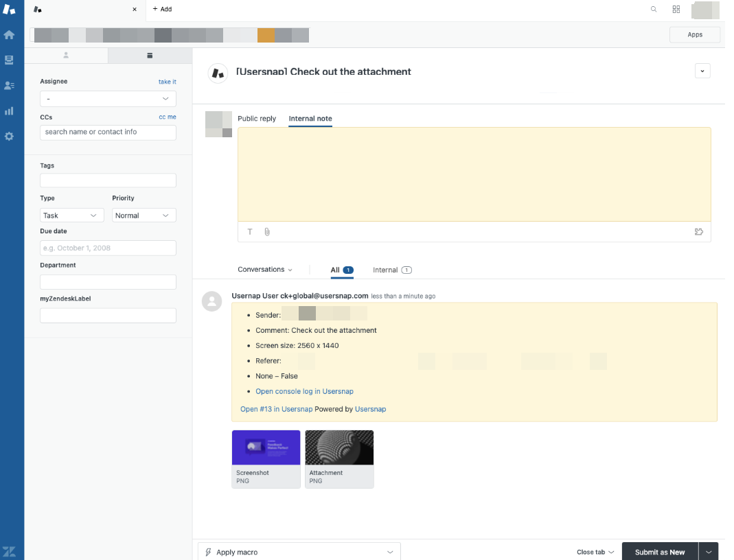Click the apps puzzle icon in editor
Image resolution: width=734 pixels, height=560 pixels.
(x=699, y=231)
